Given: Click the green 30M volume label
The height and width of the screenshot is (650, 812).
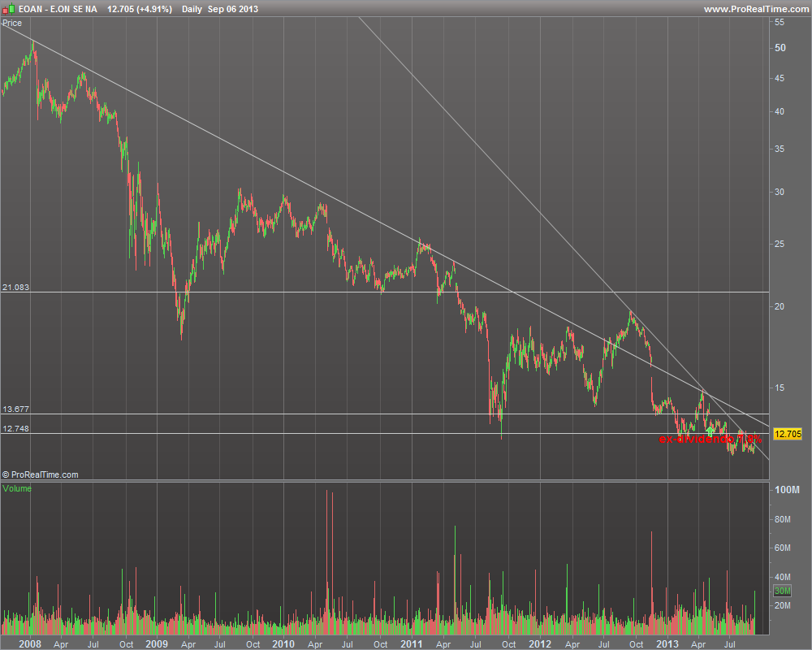Looking at the screenshot, I should pos(783,591).
